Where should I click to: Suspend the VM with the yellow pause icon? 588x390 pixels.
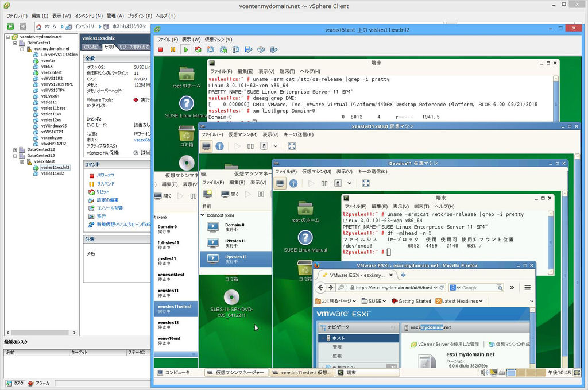tap(173, 49)
